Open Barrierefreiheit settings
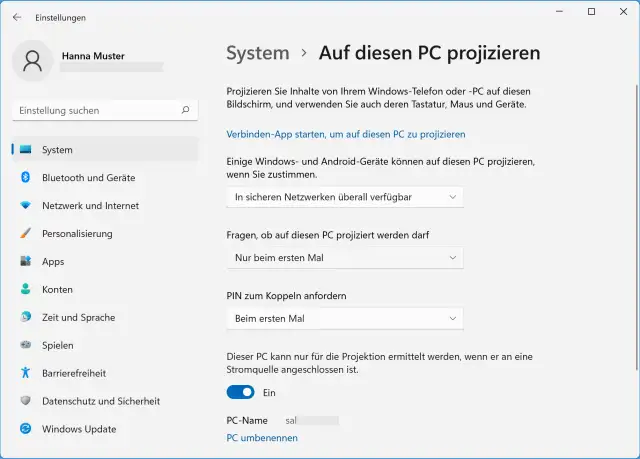The width and height of the screenshot is (640, 459). point(105,373)
